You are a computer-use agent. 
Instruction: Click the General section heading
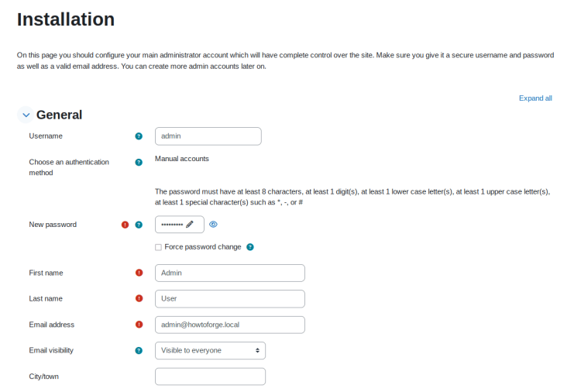tap(60, 115)
